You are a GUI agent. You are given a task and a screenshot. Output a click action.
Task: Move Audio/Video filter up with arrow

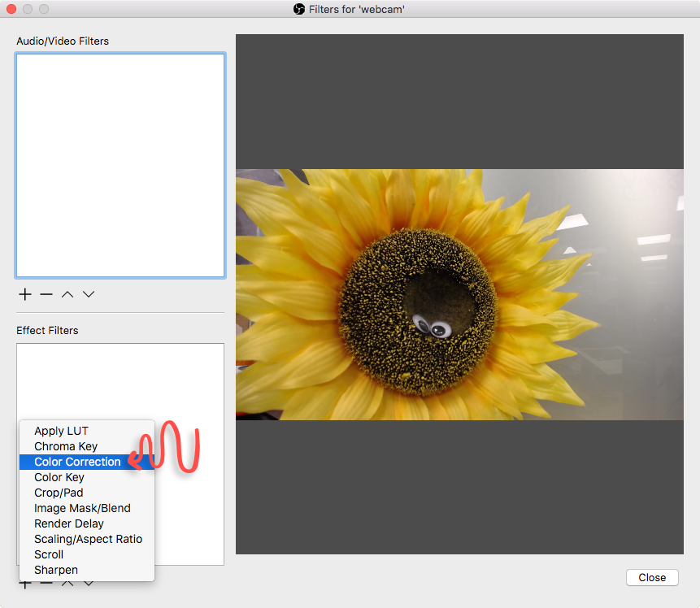pos(67,294)
